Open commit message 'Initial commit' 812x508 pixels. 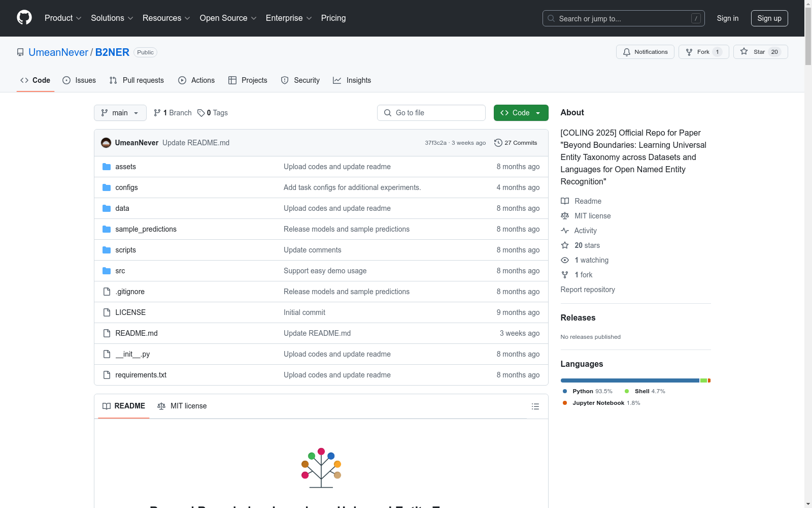click(x=304, y=312)
